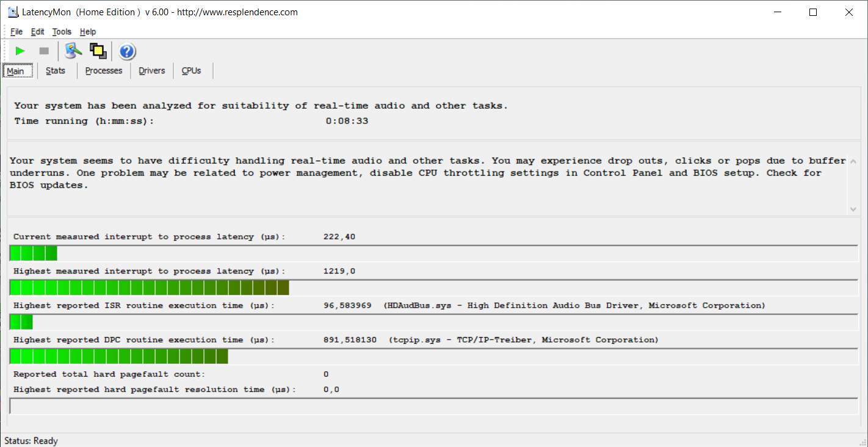Open the options icon with wrench and monitor

click(x=73, y=51)
